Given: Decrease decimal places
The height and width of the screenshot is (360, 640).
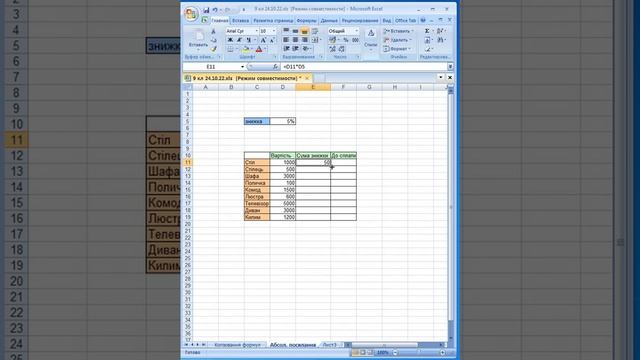Looking at the screenshot, I should pos(342,49).
